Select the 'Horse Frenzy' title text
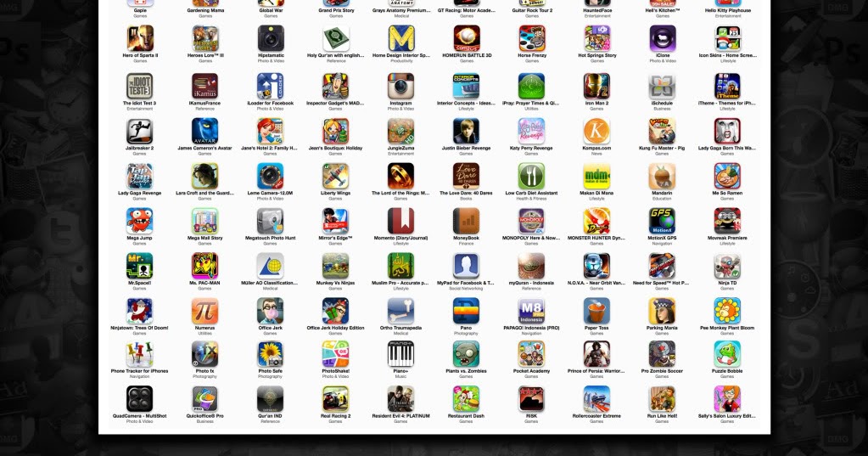This screenshot has height=456, width=868. point(531,55)
